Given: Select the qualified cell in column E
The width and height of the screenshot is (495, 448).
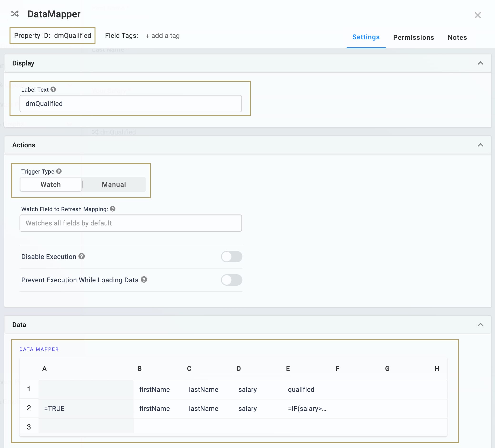Looking at the screenshot, I should pos(307,389).
